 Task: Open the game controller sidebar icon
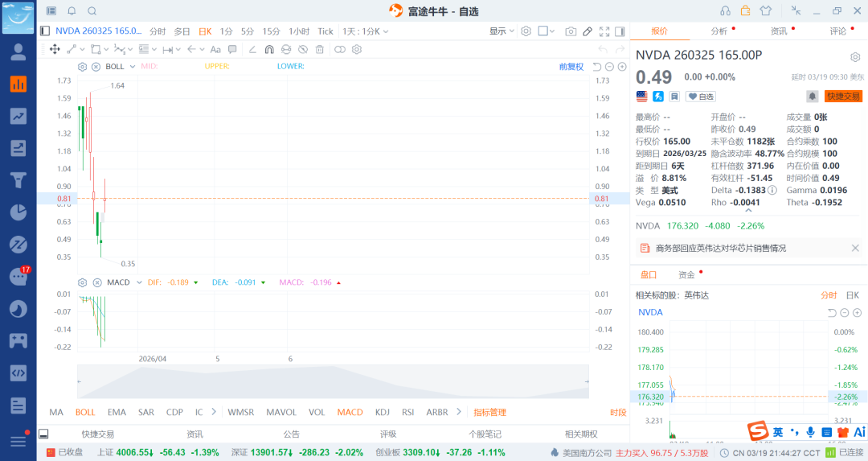(18, 340)
